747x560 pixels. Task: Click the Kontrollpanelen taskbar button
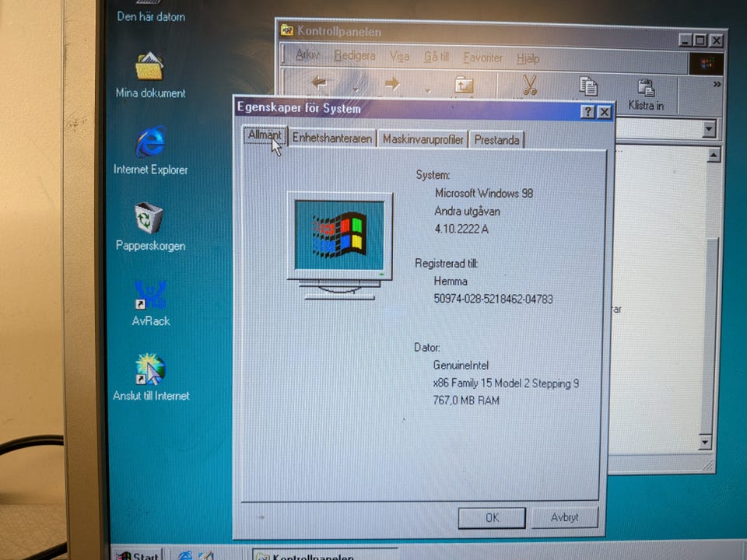[324, 555]
